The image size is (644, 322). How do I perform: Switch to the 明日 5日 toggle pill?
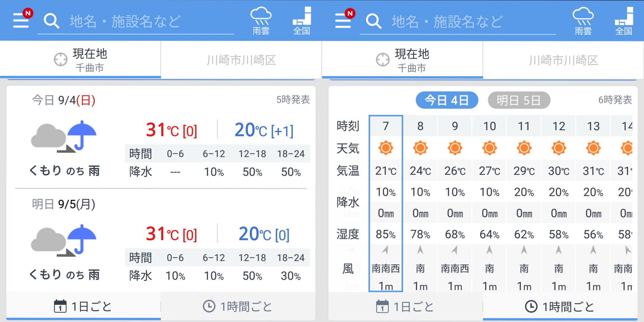(519, 100)
